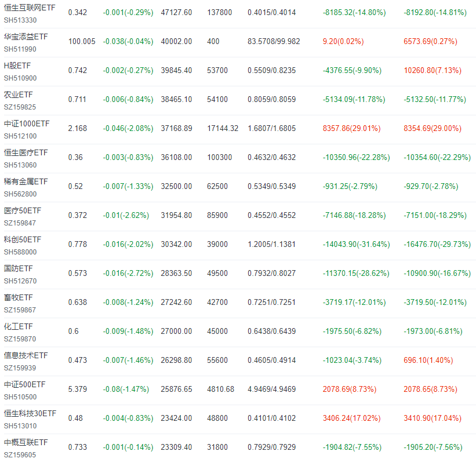
Task: Click cumulative profit 2078.65(8.73%)
Action: click(x=430, y=389)
